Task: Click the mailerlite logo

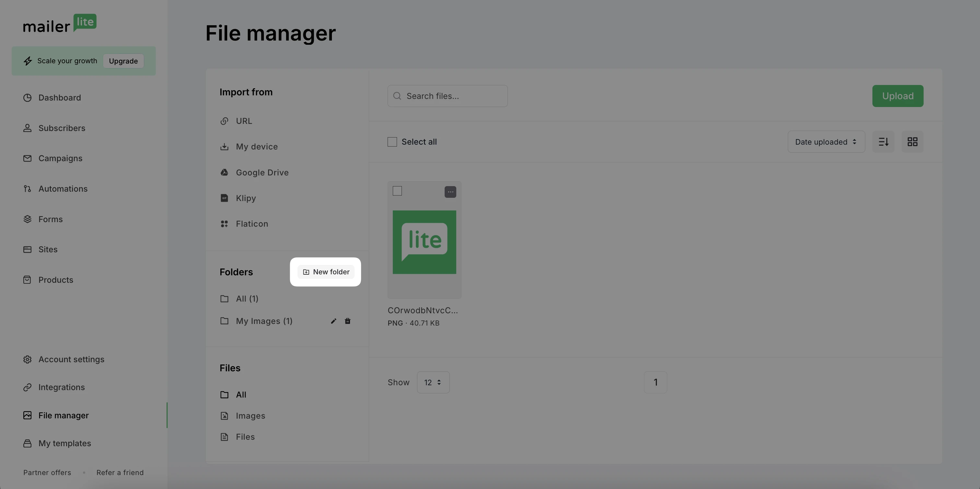Action: 60,23
